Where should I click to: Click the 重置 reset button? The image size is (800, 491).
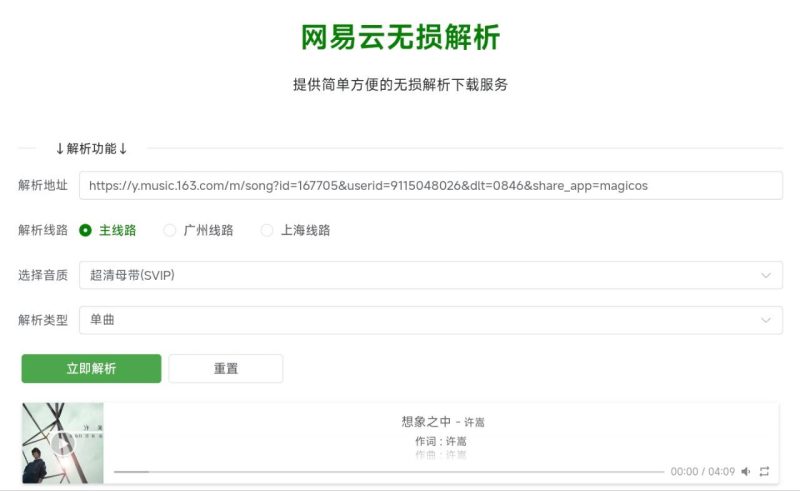tap(226, 369)
